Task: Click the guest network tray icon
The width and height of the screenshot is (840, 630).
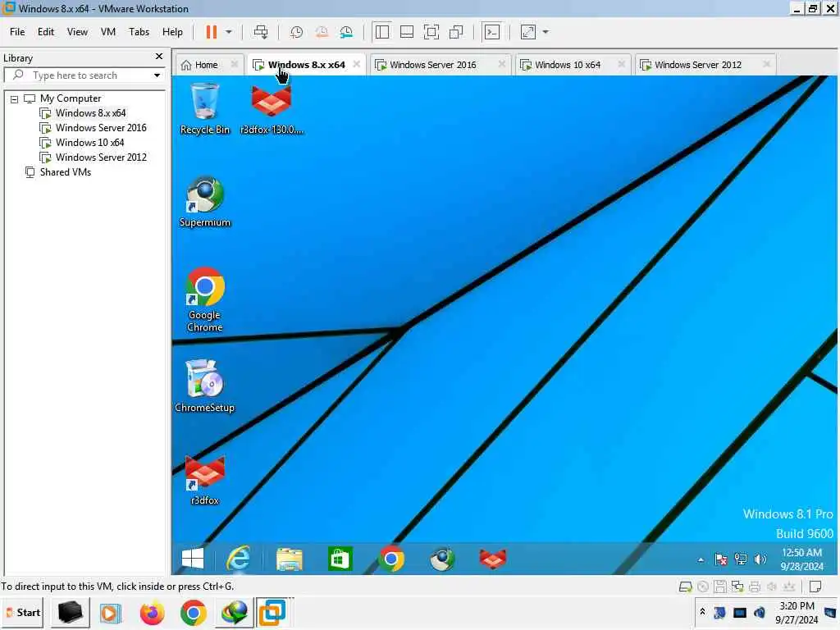Action: point(741,559)
